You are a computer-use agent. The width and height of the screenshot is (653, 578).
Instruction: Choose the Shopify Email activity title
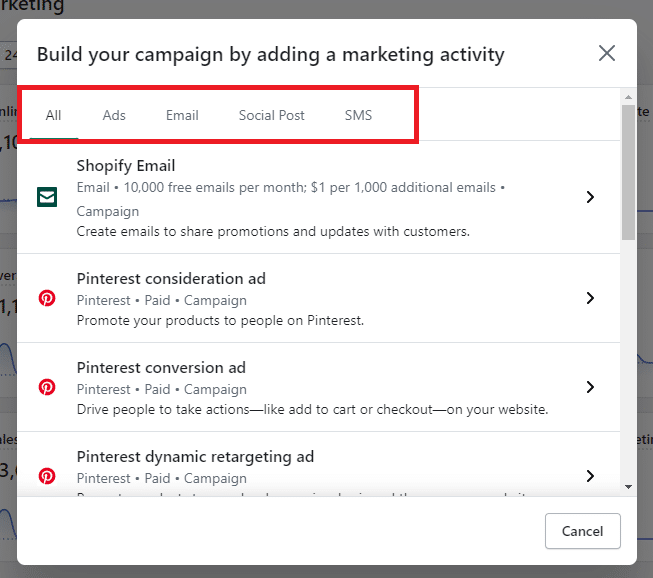tap(126, 166)
